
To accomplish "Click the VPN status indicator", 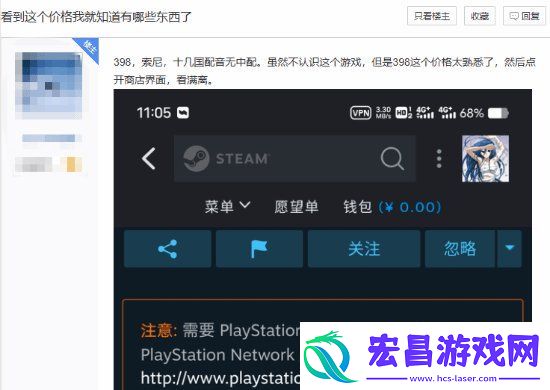I will click(361, 113).
